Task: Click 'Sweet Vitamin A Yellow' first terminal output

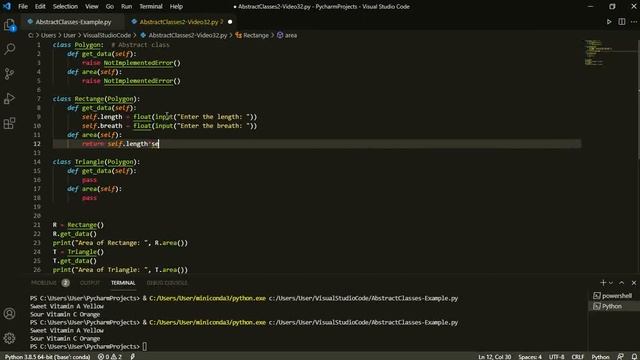Action: pyautogui.click(x=67, y=306)
